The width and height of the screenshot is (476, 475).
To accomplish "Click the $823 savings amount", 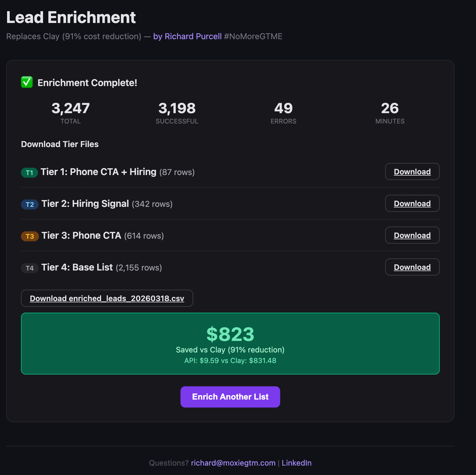I will point(230,334).
